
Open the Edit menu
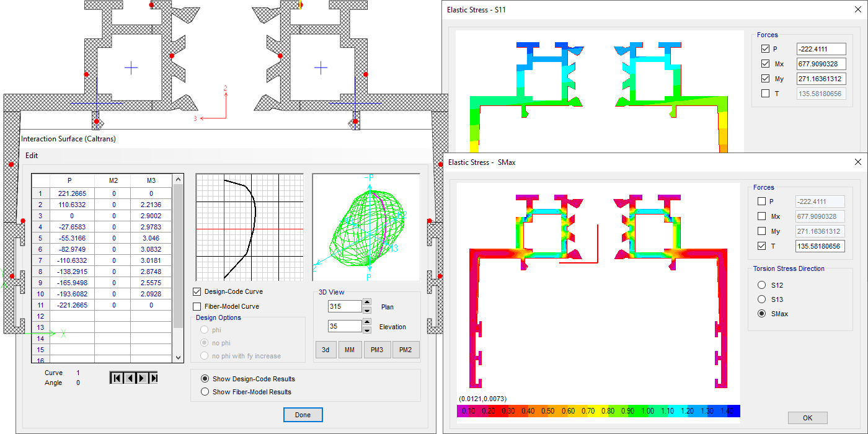pos(32,155)
